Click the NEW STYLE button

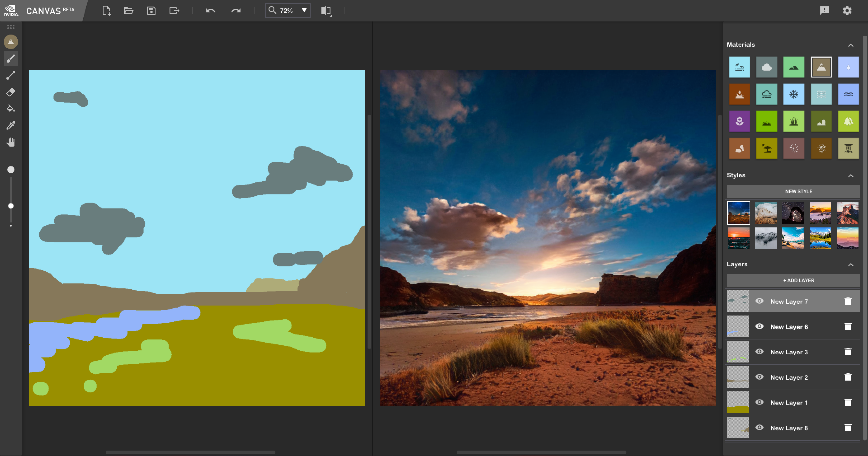(797, 191)
